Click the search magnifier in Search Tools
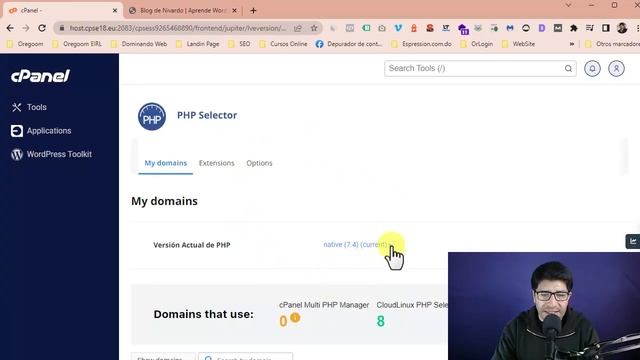 coord(568,69)
